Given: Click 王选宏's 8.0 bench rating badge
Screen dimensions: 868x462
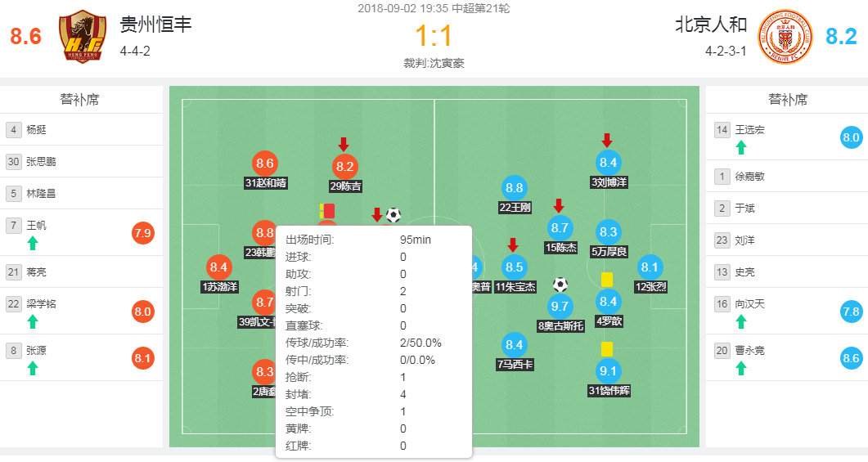Looking at the screenshot, I should coord(852,137).
